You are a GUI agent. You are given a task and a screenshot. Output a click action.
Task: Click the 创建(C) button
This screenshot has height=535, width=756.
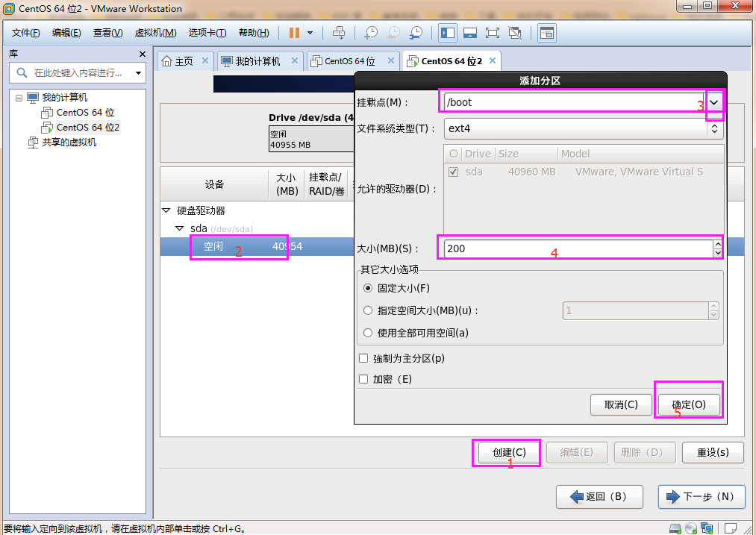(x=509, y=453)
